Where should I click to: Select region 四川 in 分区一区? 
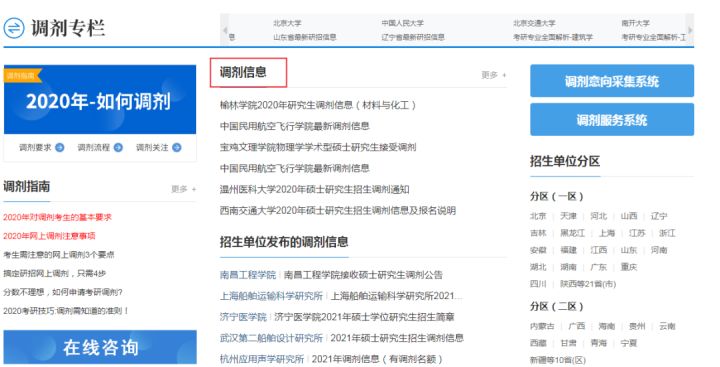(x=538, y=284)
